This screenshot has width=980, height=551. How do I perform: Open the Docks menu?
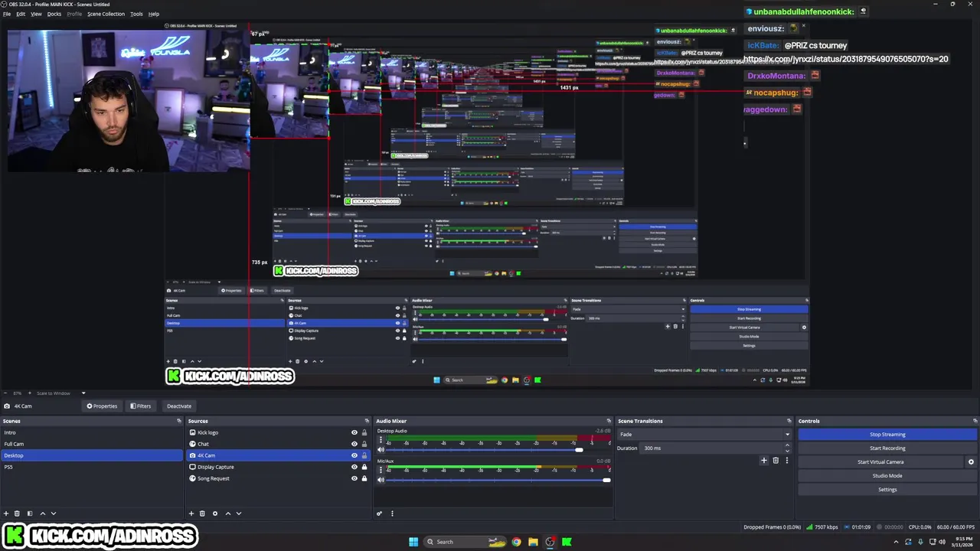[54, 14]
